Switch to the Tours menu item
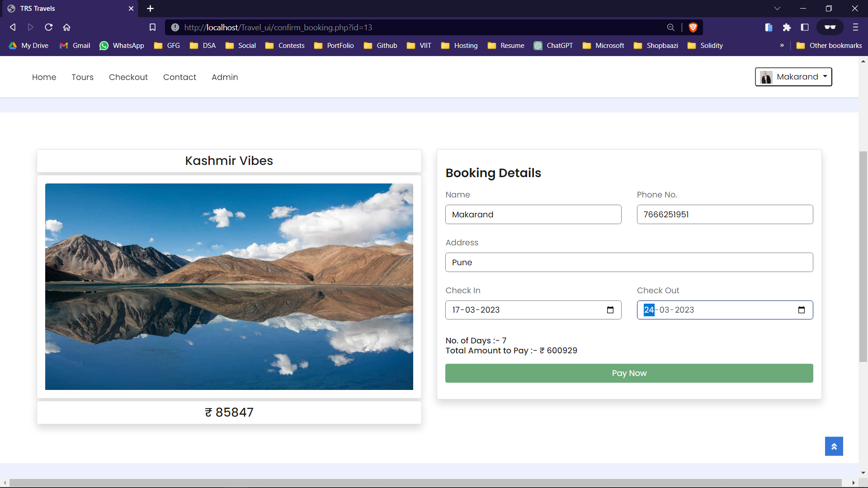 tap(82, 77)
